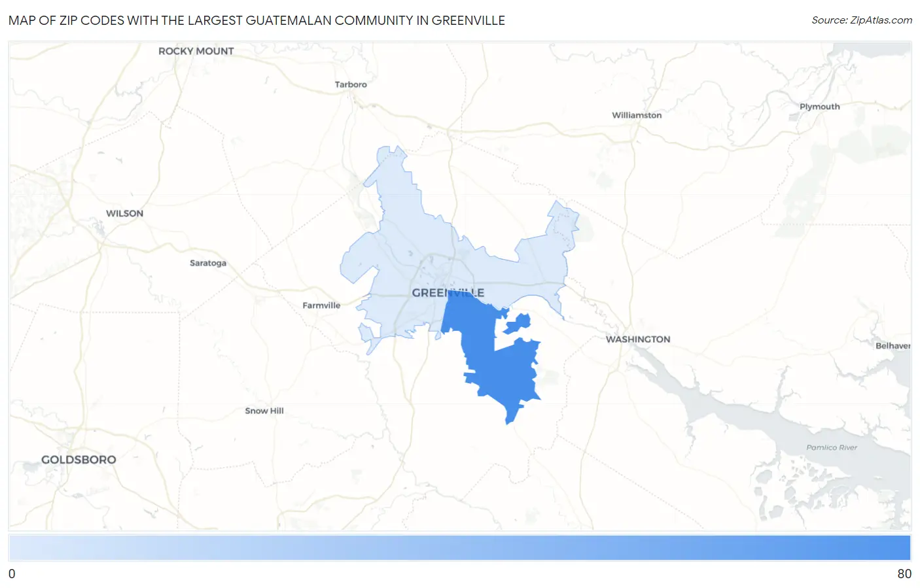920x588 pixels.
Task: Click the ROCKY MOUNT city label
Action: tap(196, 51)
